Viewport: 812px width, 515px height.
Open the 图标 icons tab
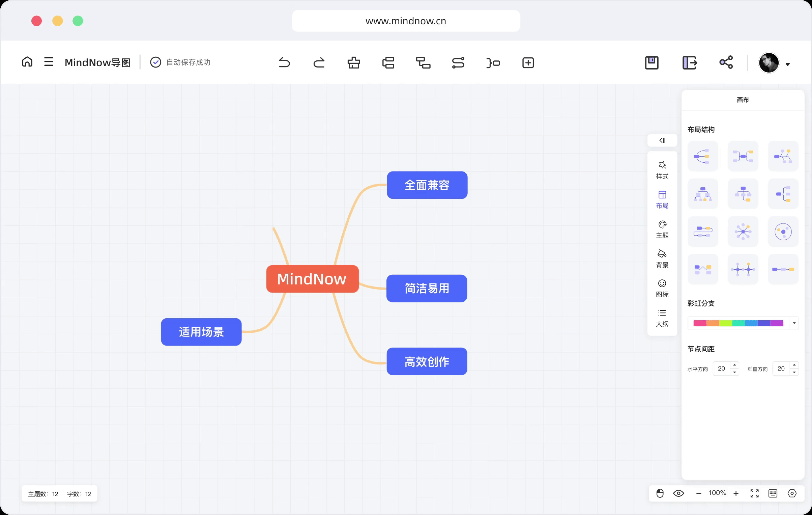662,289
